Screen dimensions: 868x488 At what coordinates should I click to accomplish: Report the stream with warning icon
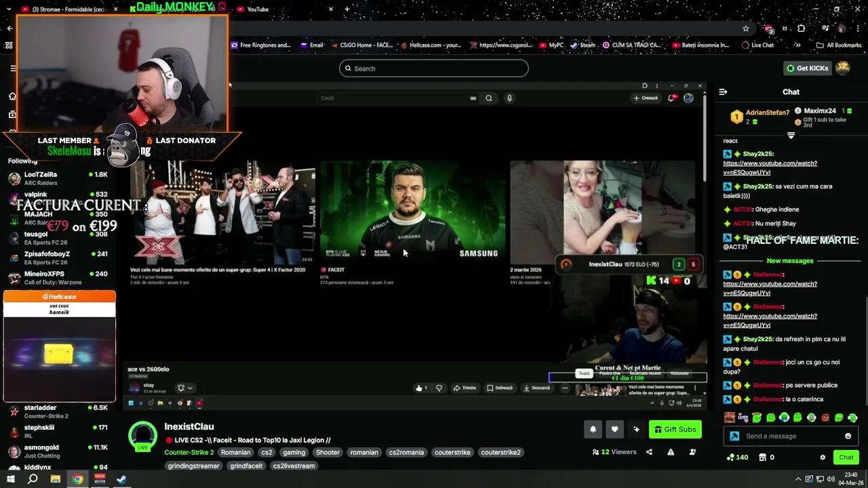coord(671,452)
